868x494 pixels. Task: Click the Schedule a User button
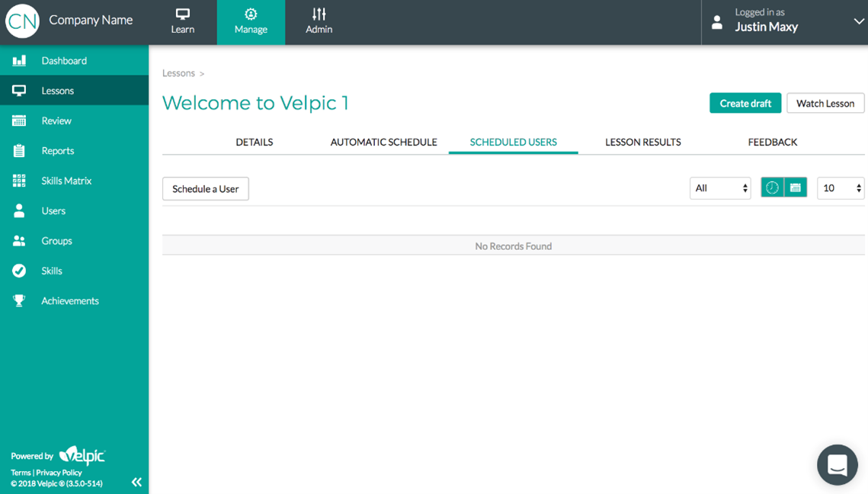pos(205,188)
